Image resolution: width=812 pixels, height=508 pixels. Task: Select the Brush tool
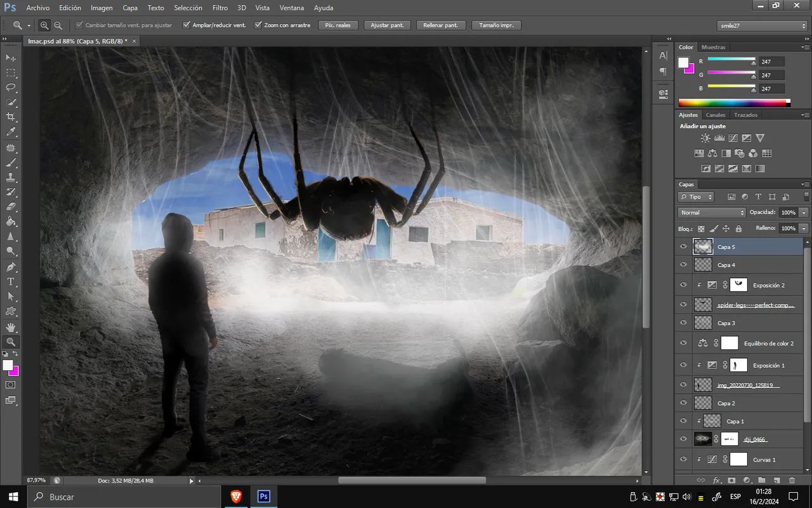coord(11,163)
